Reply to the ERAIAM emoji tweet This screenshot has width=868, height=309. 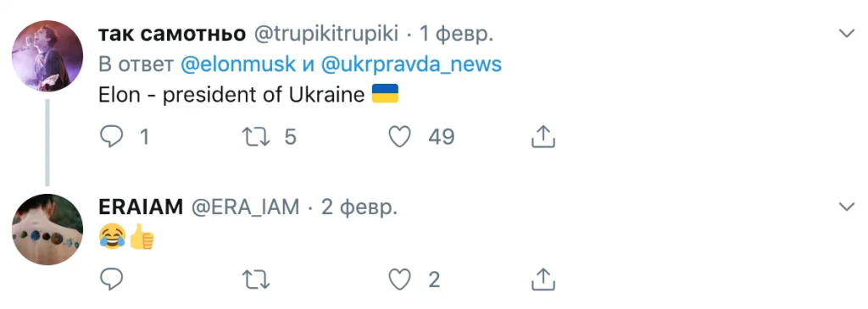(x=111, y=279)
